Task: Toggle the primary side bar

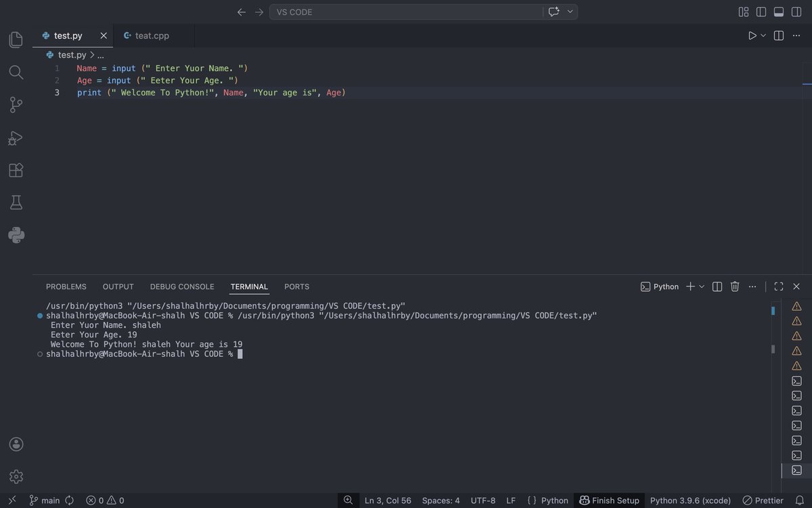Action: point(761,12)
